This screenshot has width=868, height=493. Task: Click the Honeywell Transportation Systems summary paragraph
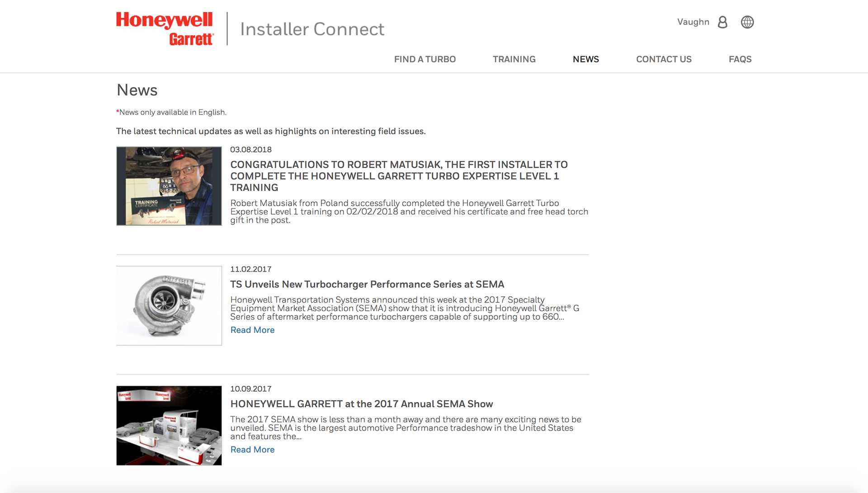coord(405,308)
